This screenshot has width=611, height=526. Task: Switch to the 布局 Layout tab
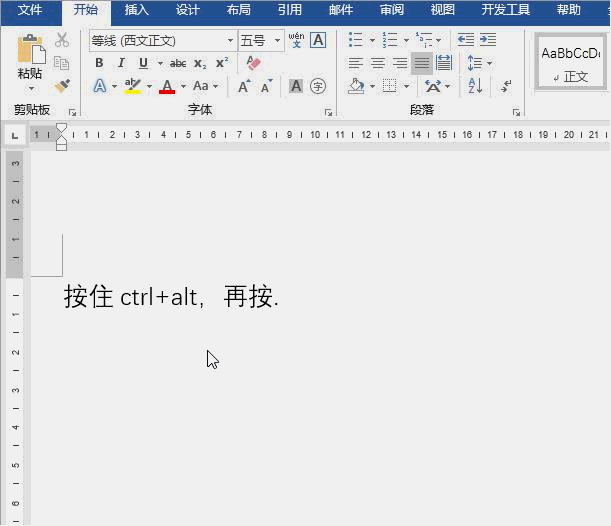[x=238, y=10]
